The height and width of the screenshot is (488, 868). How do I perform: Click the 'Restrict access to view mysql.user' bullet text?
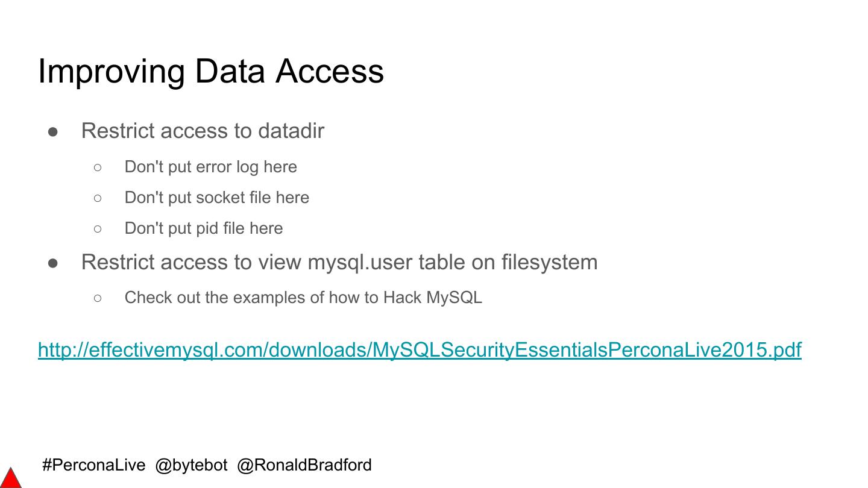pyautogui.click(x=339, y=262)
